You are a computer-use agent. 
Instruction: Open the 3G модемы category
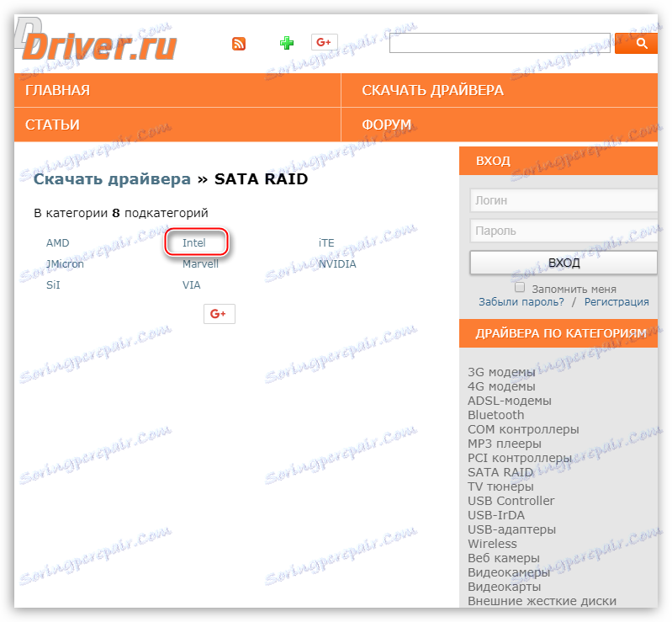(501, 372)
